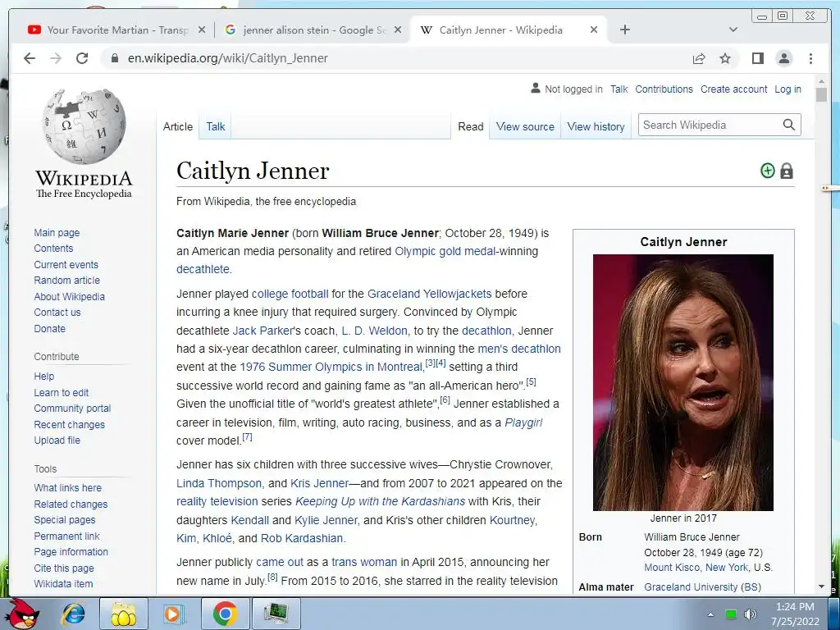Select the Read tab
This screenshot has height=630, width=840.
(470, 127)
